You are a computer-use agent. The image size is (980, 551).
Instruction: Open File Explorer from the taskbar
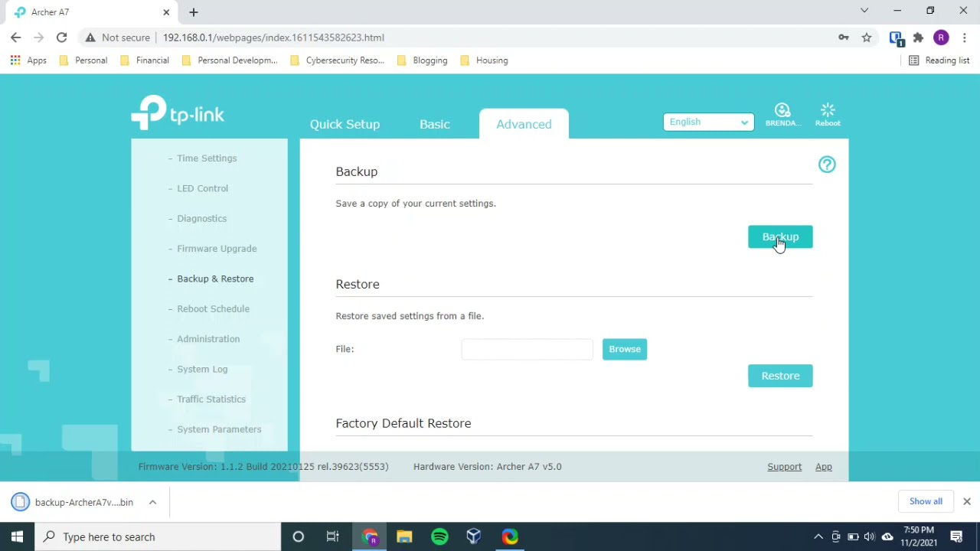(x=404, y=536)
